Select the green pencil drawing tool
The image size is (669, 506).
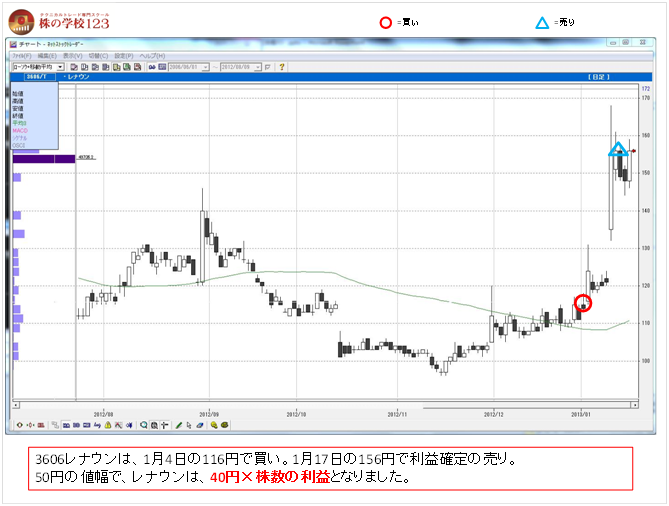[178, 424]
